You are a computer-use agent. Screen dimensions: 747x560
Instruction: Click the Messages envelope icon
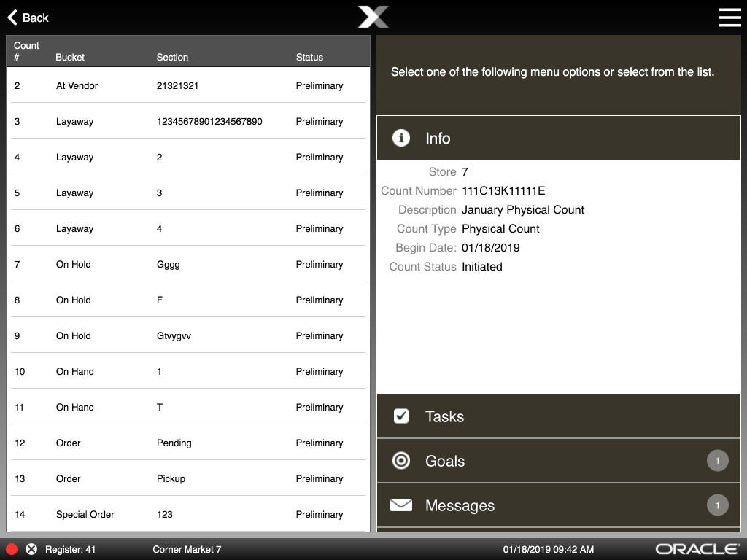401,505
